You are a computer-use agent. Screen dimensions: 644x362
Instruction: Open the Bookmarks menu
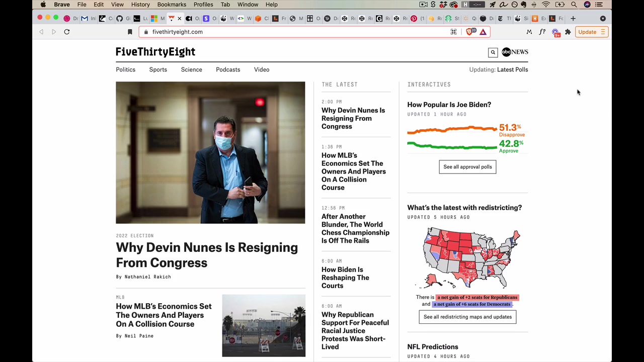tap(172, 5)
